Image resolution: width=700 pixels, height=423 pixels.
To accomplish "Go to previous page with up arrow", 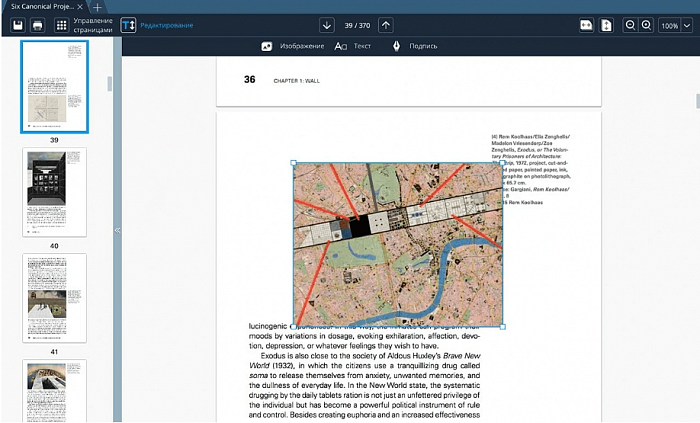I will click(386, 24).
